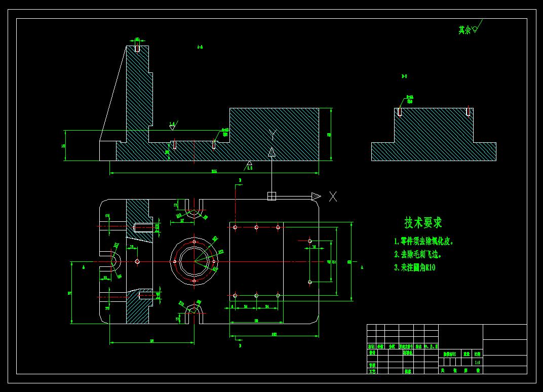Click the 分区 header cell in title block
543x392 pixels.
click(x=392, y=346)
